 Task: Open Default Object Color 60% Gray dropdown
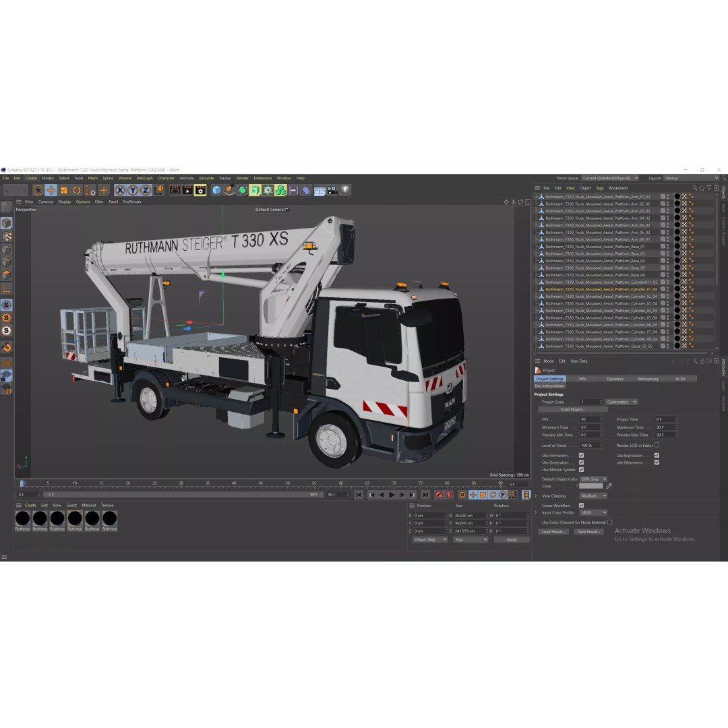[x=593, y=479]
